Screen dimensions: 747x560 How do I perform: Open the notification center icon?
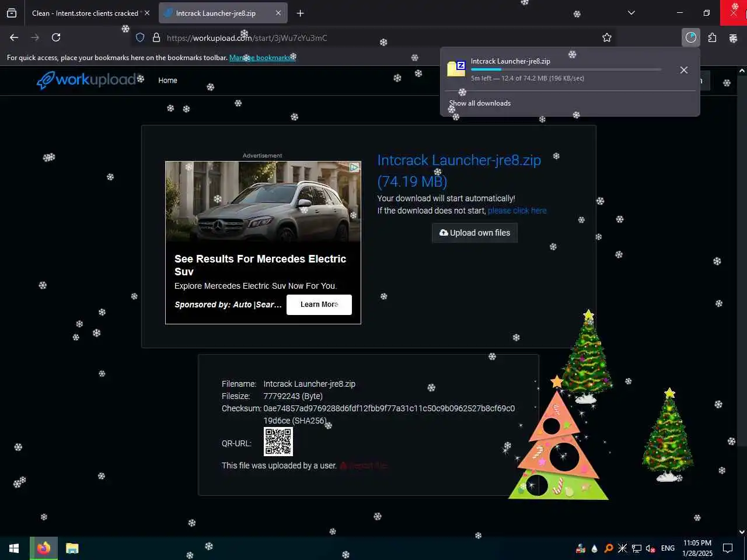728,548
